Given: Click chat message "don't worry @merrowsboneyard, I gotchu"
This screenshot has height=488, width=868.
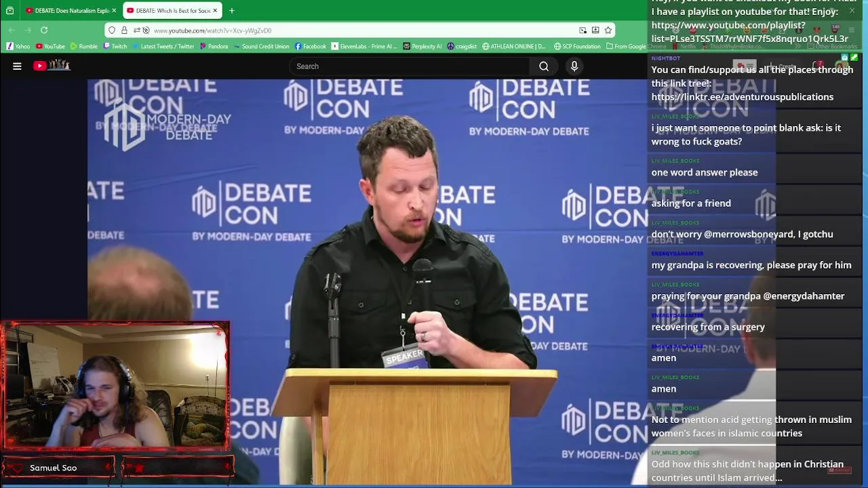Looking at the screenshot, I should (x=742, y=235).
